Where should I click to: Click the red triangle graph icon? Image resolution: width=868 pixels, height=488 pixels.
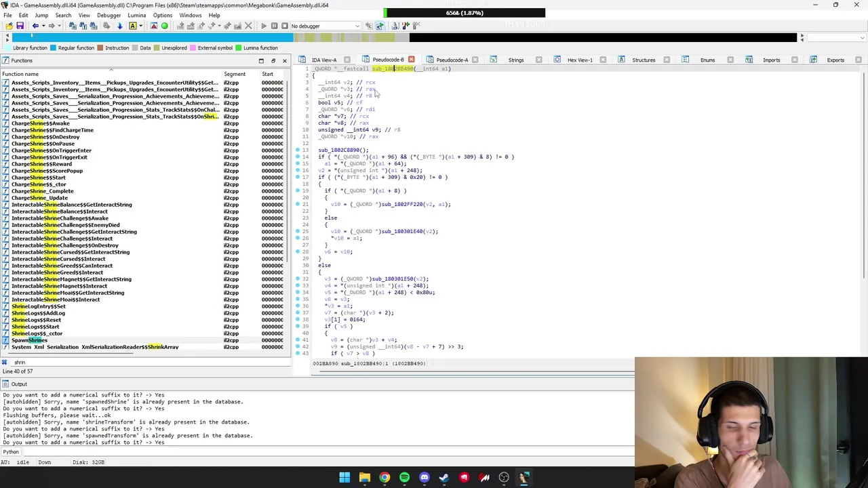154,26
